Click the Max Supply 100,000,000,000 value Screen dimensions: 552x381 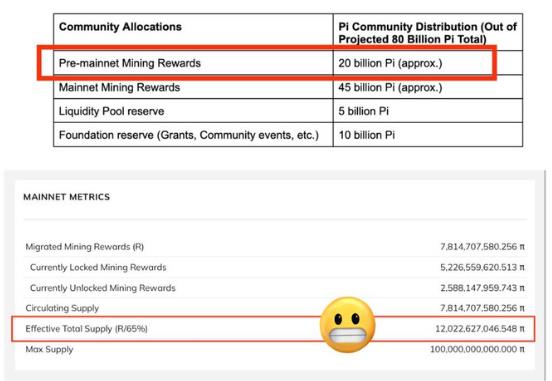click(477, 349)
